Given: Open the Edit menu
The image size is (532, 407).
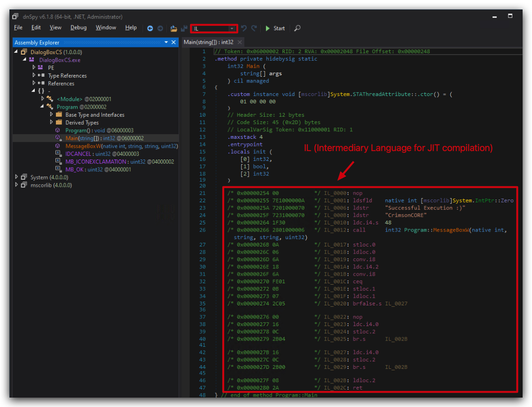Looking at the screenshot, I should click(x=36, y=27).
